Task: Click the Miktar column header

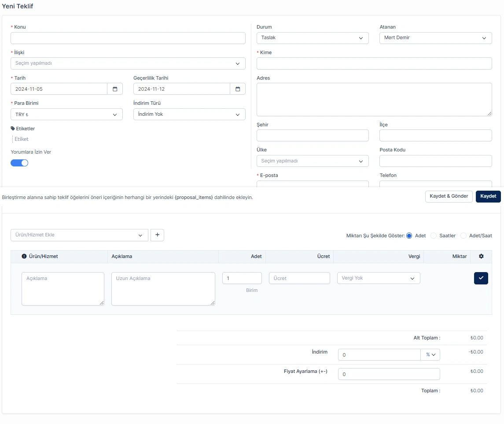Action: (459, 256)
